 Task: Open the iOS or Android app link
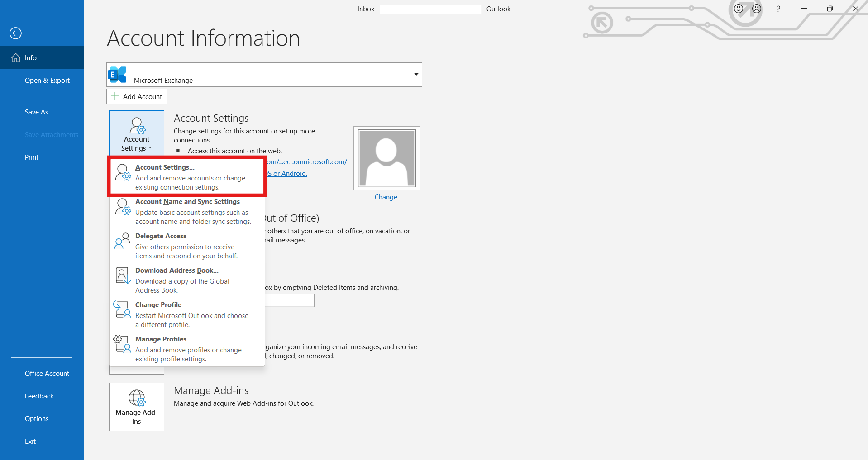pyautogui.click(x=287, y=174)
